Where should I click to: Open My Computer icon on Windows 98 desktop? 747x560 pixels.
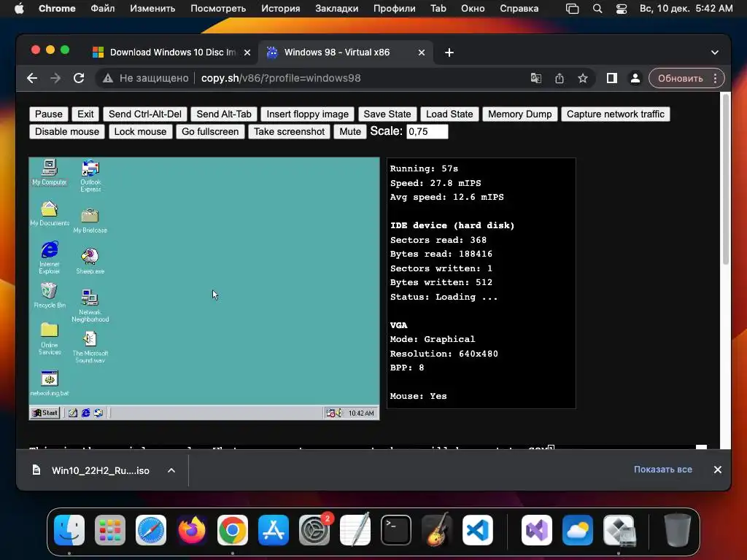click(x=49, y=172)
